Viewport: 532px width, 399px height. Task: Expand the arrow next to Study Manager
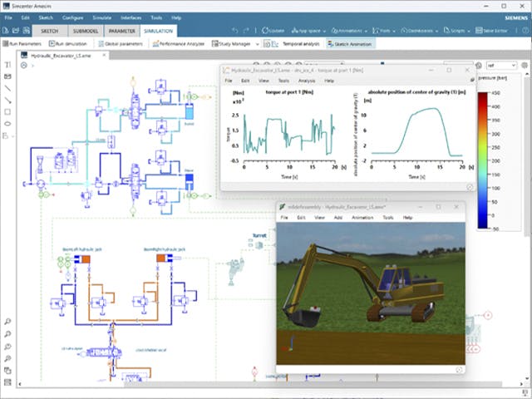coord(257,44)
